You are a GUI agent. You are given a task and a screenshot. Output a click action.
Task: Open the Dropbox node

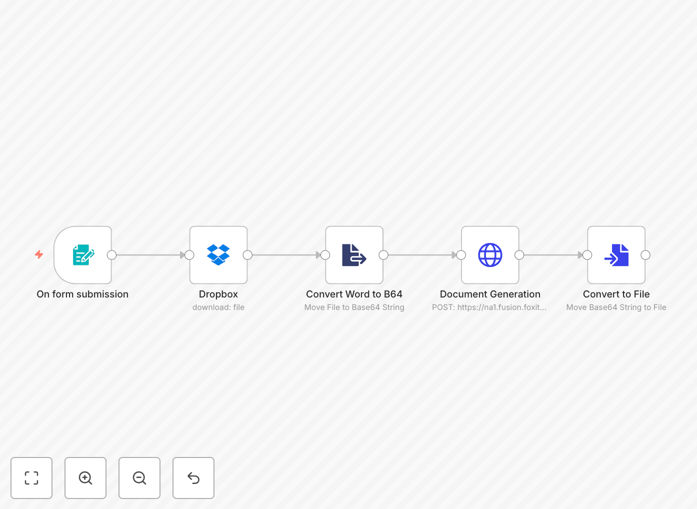pyautogui.click(x=218, y=255)
